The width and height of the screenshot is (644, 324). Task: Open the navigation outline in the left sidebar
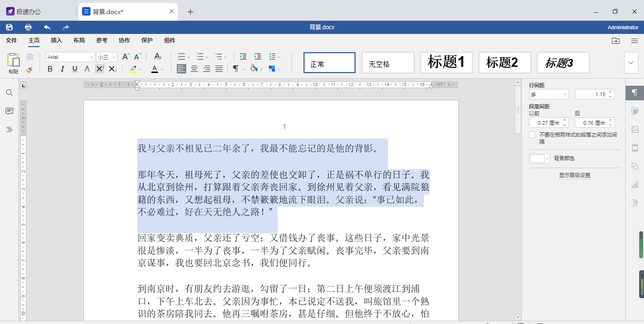coord(9,130)
